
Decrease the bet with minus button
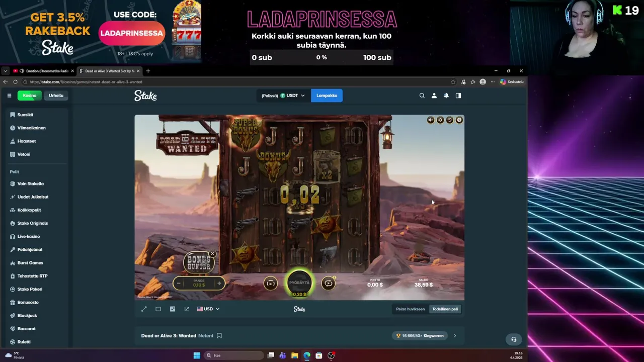click(x=179, y=284)
